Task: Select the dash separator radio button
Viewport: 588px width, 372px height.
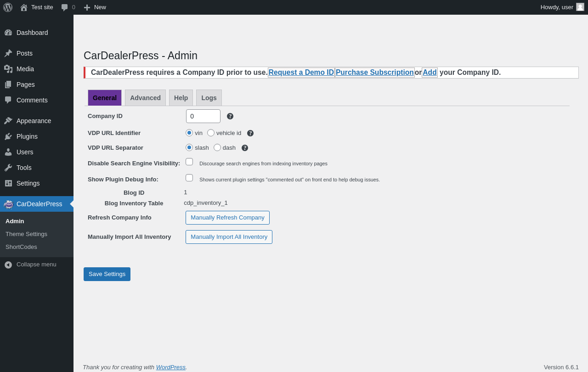Action: click(x=217, y=147)
